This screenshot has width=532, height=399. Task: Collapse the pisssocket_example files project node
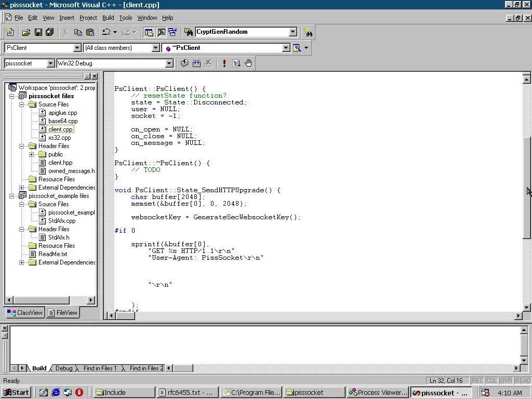tap(12, 196)
